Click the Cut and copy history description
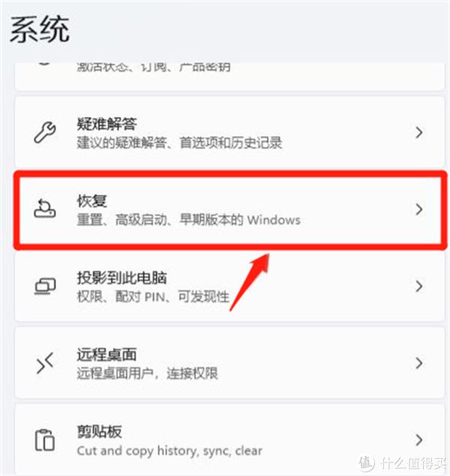 [x=169, y=451]
